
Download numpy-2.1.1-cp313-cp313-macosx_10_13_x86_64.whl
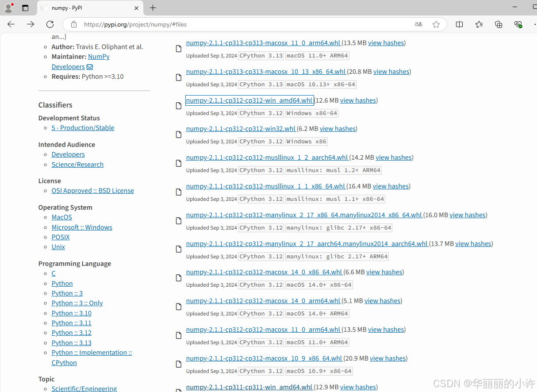(266, 72)
